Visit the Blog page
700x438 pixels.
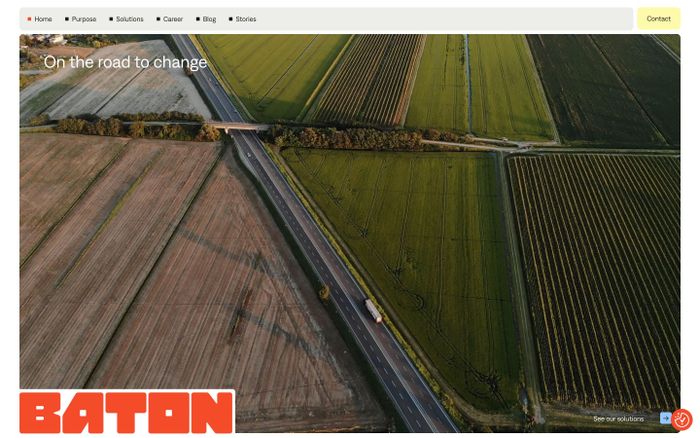click(209, 19)
